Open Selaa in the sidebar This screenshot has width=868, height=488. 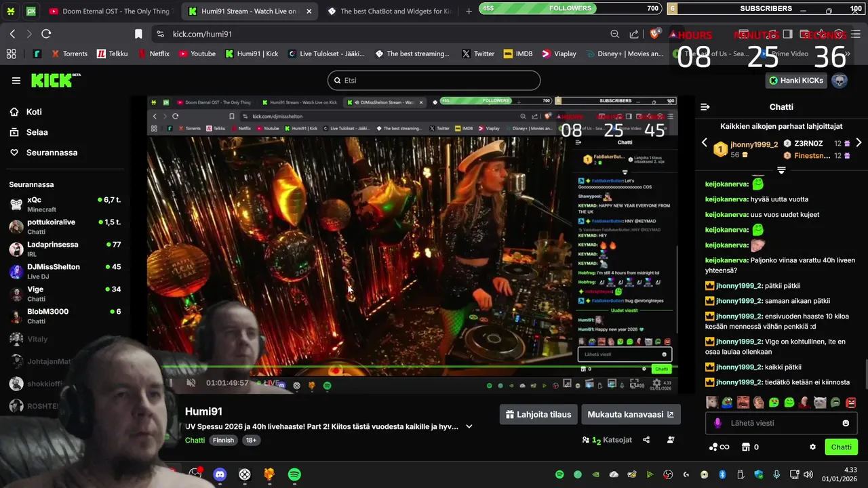pyautogui.click(x=37, y=132)
